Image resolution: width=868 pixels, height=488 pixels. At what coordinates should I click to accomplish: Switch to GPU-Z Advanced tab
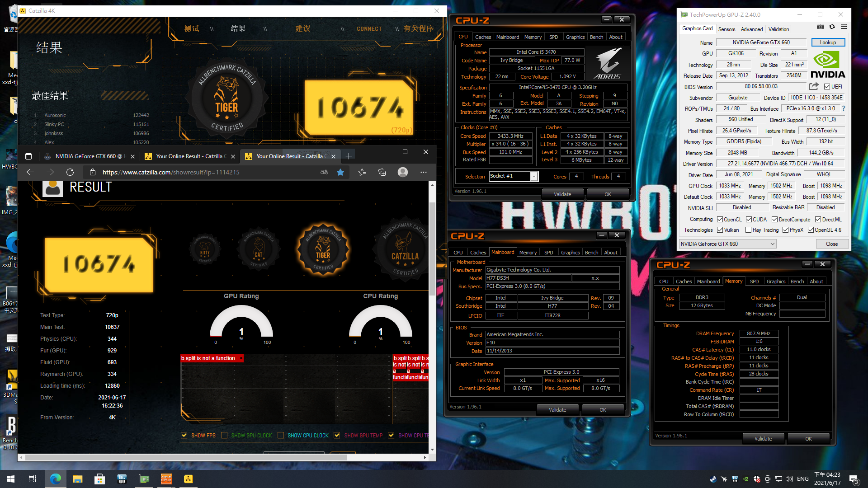tap(751, 29)
